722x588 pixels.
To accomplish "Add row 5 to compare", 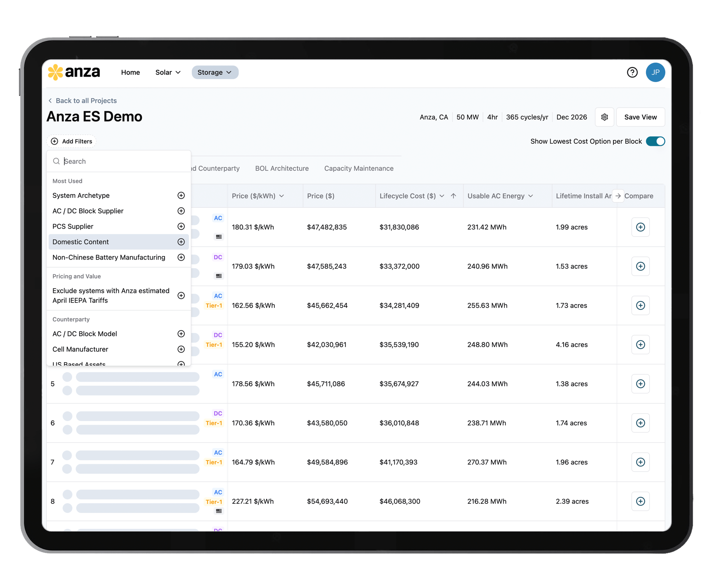I will click(640, 384).
